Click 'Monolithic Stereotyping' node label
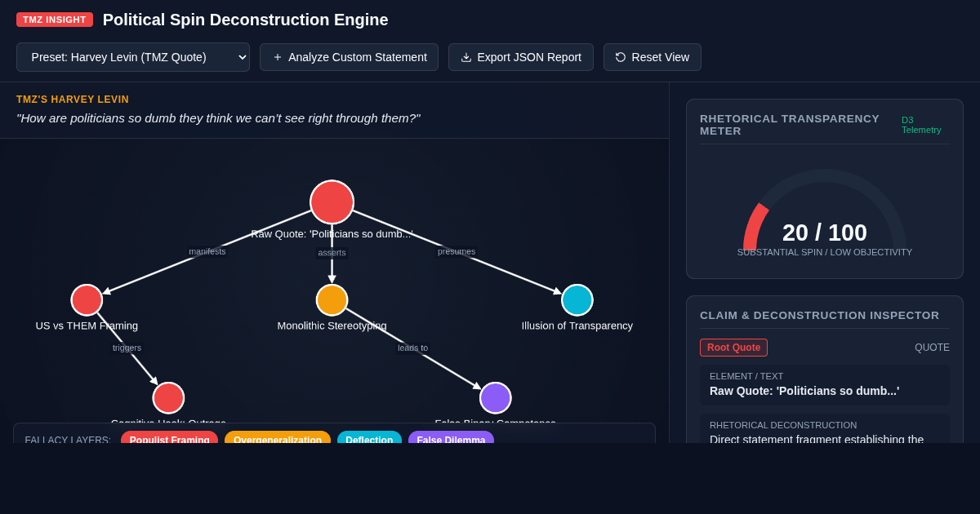The width and height of the screenshot is (980, 514). 332,326
